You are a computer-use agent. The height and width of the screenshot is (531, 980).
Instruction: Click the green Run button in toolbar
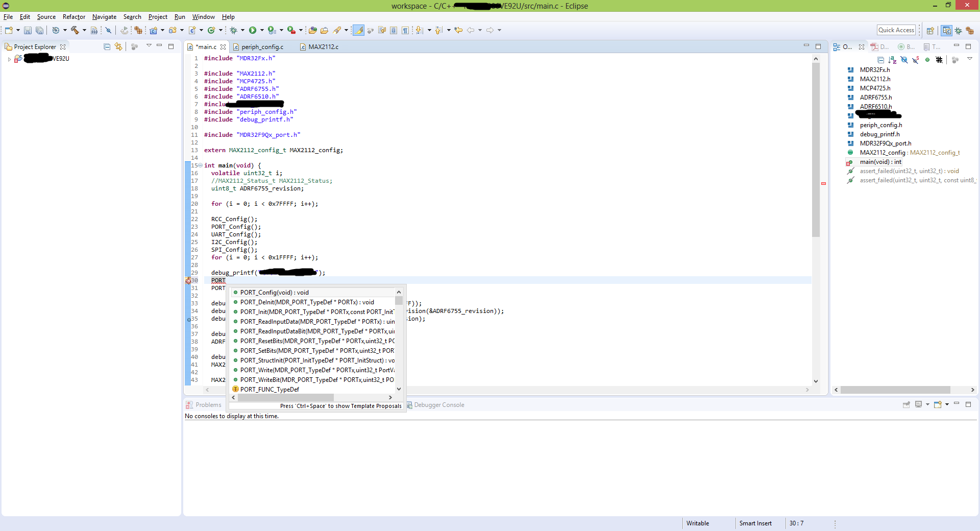pos(252,30)
